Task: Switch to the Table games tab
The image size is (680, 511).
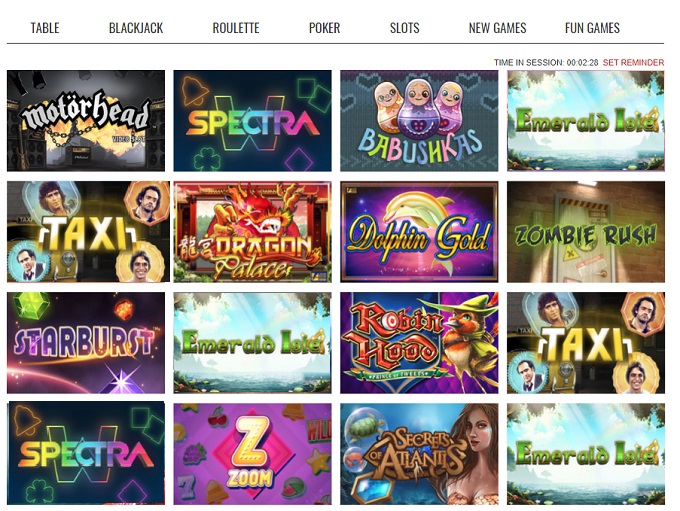Action: pyautogui.click(x=45, y=28)
